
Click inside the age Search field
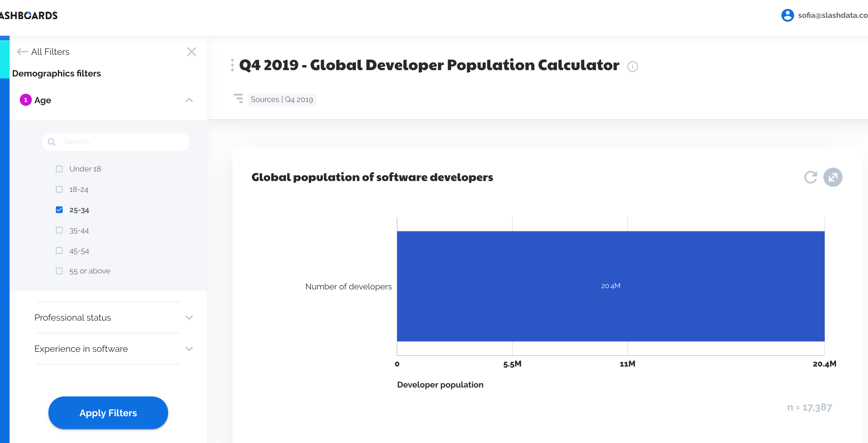coord(115,142)
